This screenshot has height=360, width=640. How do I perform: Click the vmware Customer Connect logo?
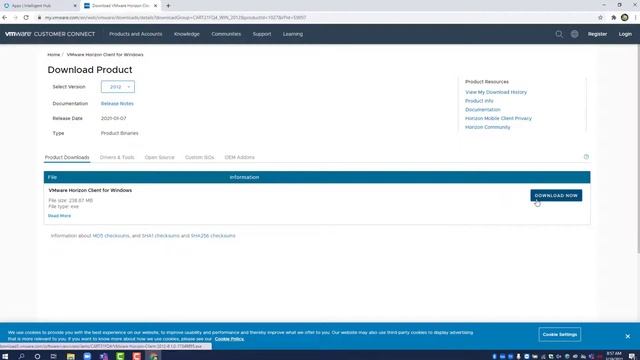[x=50, y=34]
